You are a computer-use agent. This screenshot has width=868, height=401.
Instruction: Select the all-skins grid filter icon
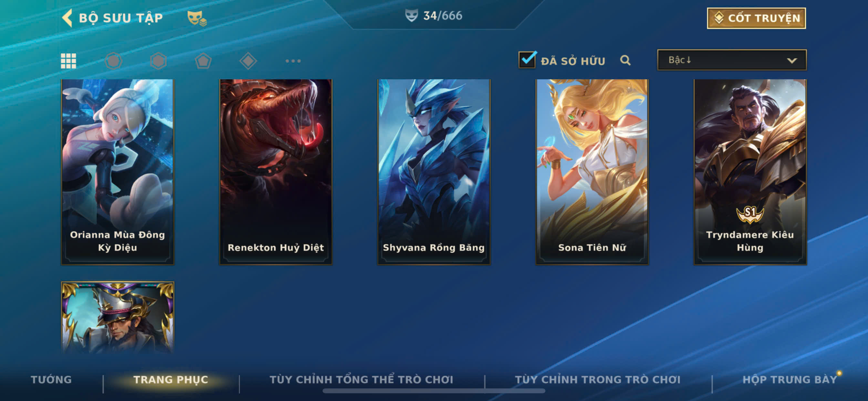point(68,61)
